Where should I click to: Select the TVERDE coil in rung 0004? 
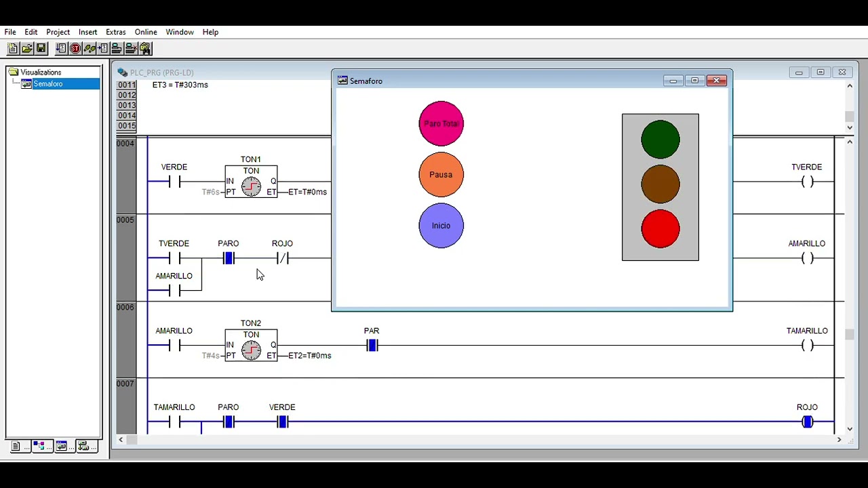[807, 182]
